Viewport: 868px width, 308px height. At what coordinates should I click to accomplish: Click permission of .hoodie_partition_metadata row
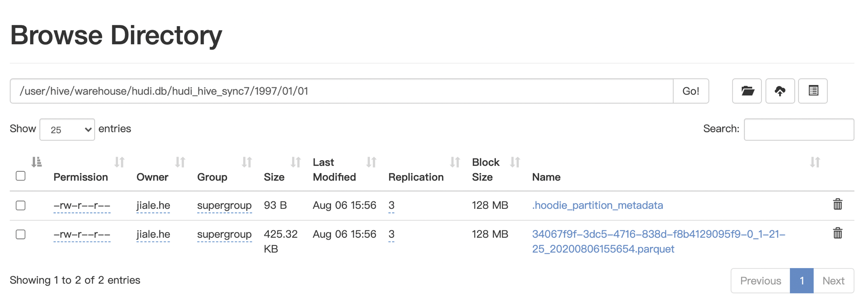coord(82,205)
